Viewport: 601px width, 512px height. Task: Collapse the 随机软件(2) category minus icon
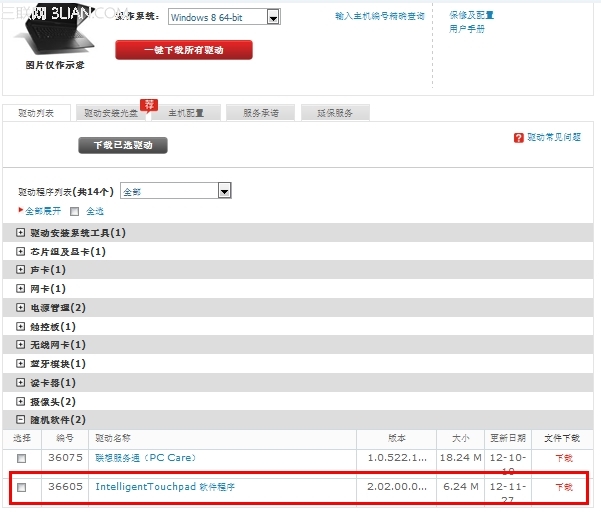click(x=20, y=420)
